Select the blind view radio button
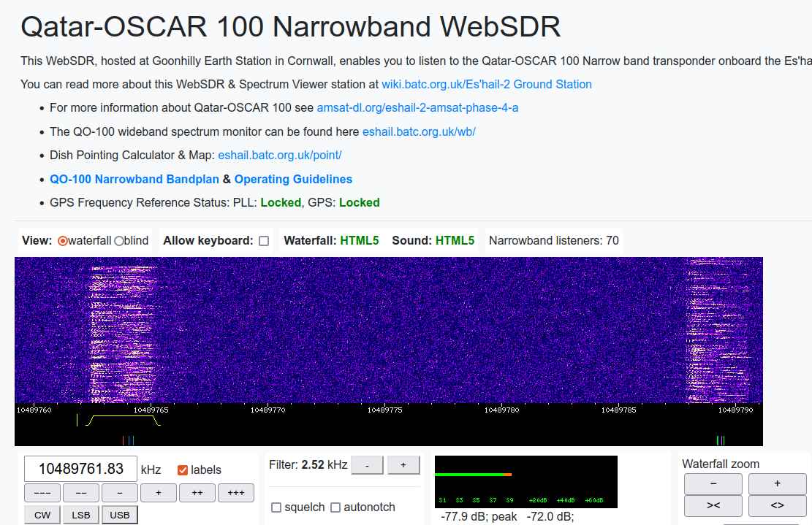 (119, 241)
